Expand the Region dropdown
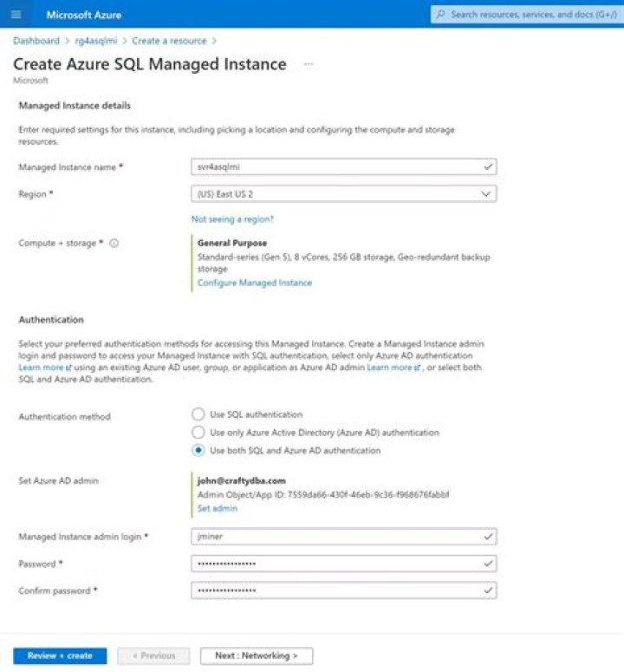Viewport: 624px width, 672px height. click(x=343, y=194)
